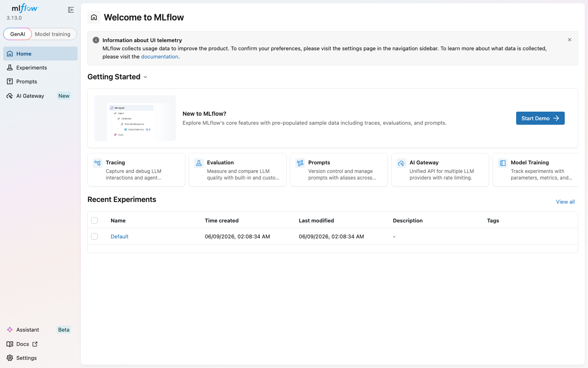Screen dimensions: 588x368
Task: Click the Description column header
Action: click(408, 220)
